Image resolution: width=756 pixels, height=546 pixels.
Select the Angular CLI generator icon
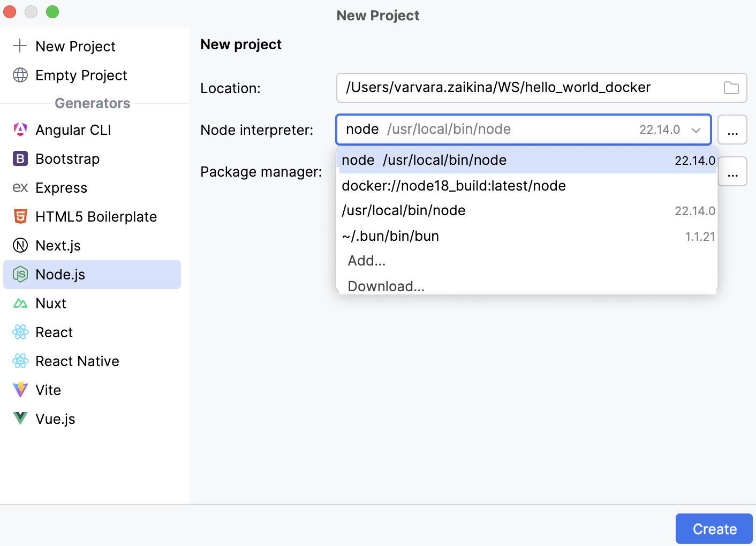20,130
